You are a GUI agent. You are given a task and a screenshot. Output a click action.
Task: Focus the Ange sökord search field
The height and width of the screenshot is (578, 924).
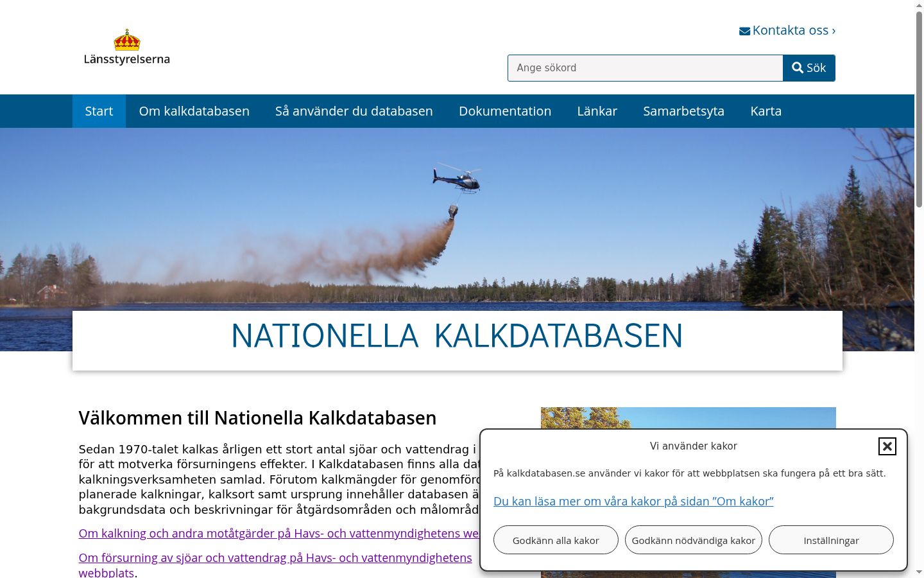[x=646, y=68]
